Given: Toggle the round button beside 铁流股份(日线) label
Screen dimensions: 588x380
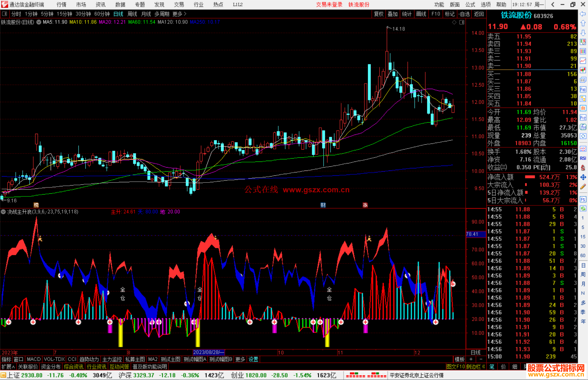Looking at the screenshot, I should coord(39,22).
